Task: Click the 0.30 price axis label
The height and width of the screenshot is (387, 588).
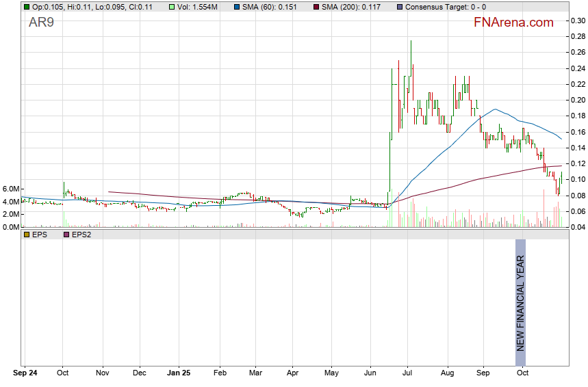Action: click(578, 21)
